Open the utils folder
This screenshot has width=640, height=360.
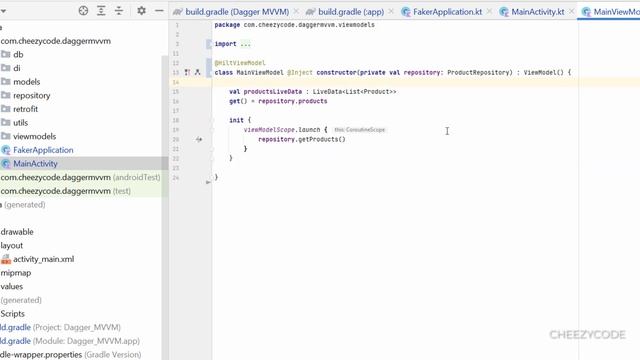(x=20, y=122)
